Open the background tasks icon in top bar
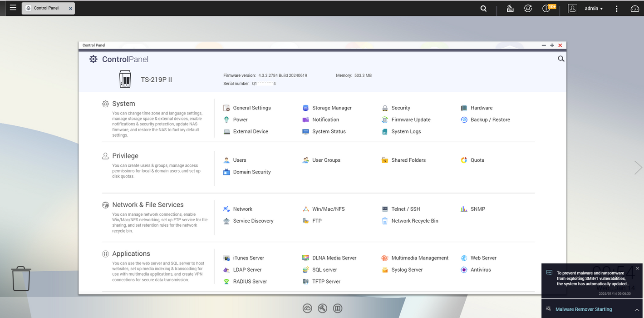The image size is (644, 318). 510,9
